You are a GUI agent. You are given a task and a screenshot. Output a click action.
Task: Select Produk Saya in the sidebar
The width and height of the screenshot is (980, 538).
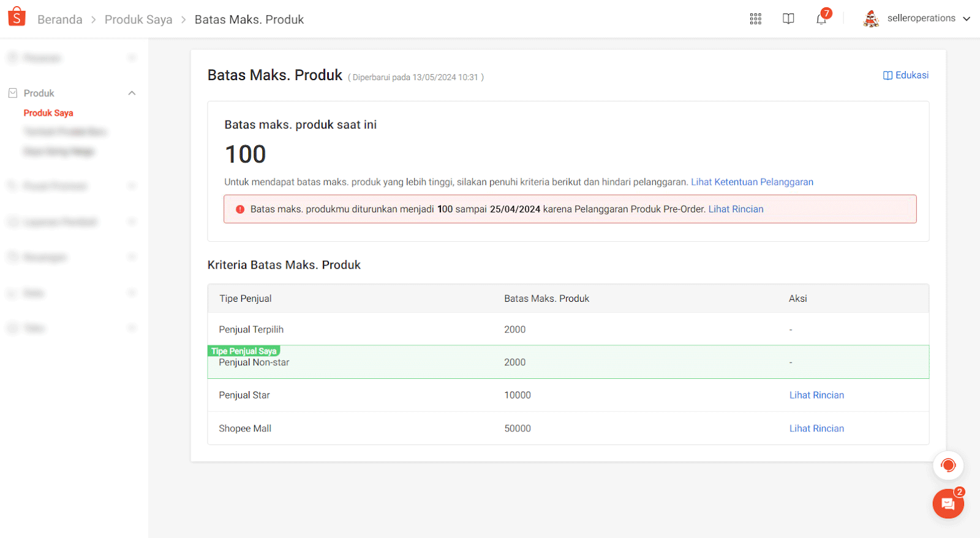tap(48, 113)
